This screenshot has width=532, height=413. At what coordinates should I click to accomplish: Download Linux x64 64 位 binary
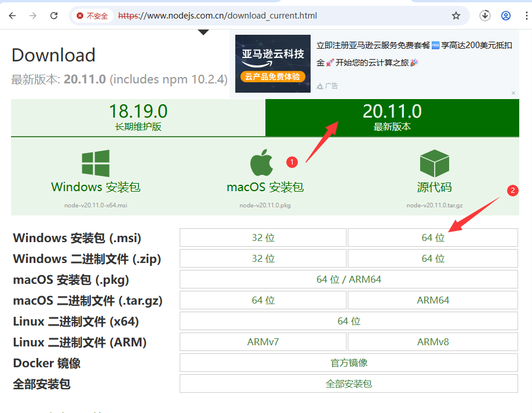tap(349, 321)
